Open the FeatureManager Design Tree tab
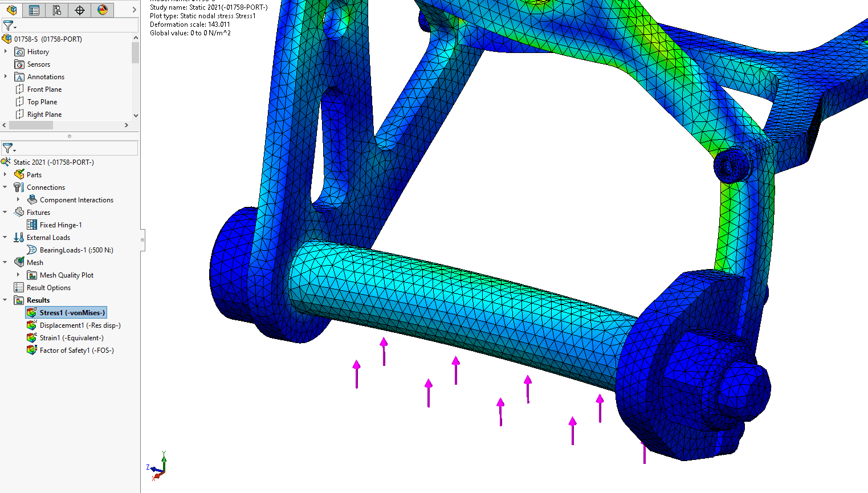 point(11,10)
